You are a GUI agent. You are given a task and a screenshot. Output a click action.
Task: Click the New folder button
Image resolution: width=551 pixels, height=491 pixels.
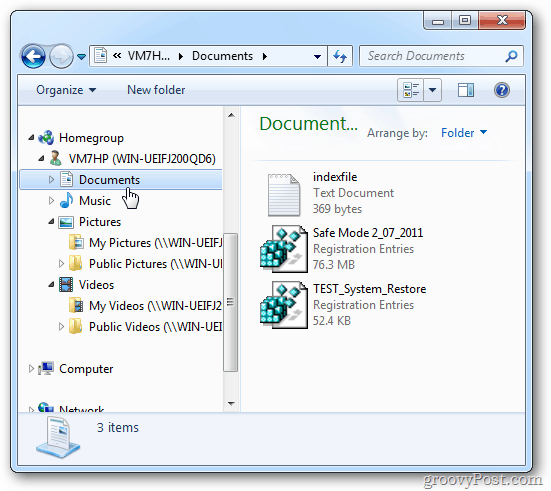click(x=156, y=90)
